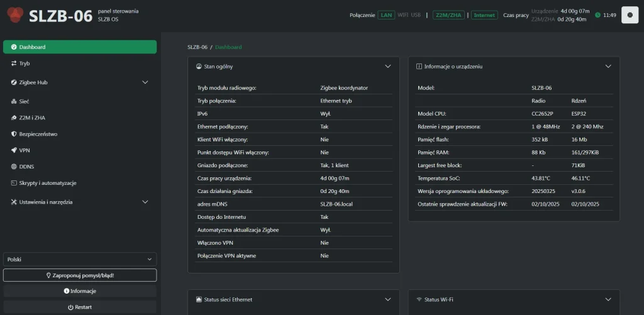Expand the Ustawienia i narzędzia submenu
This screenshot has width=644, height=315.
pos(145,202)
